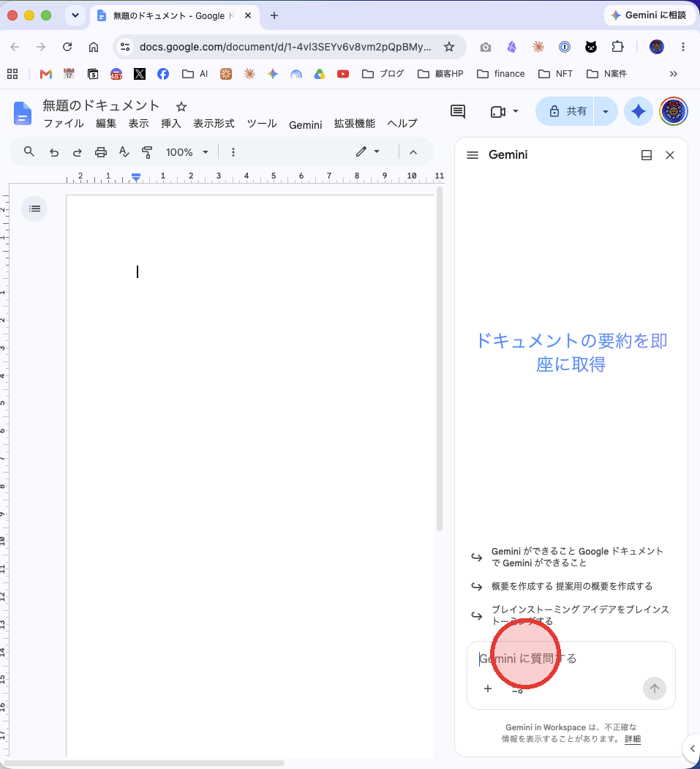Click the 共有 share button
The width and height of the screenshot is (700, 769).
565,111
